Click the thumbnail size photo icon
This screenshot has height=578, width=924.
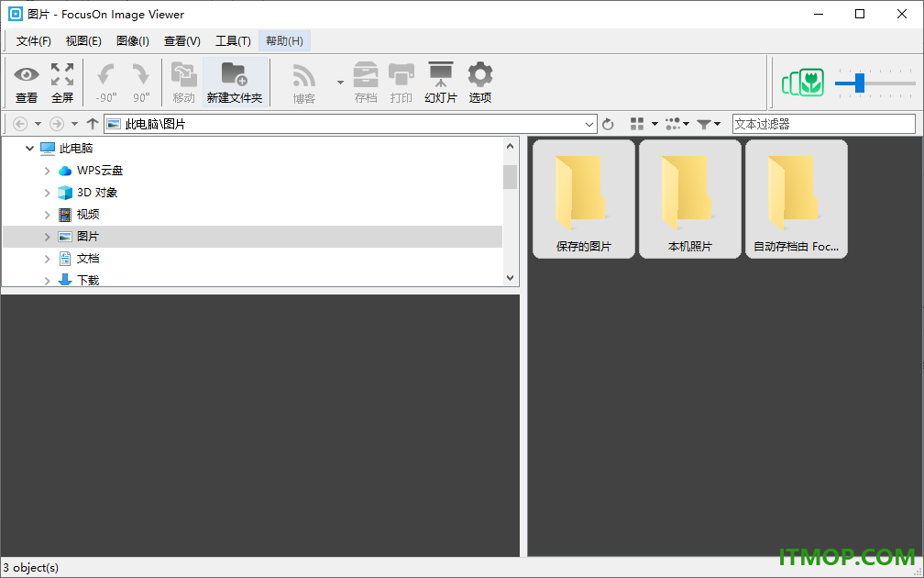pos(803,83)
